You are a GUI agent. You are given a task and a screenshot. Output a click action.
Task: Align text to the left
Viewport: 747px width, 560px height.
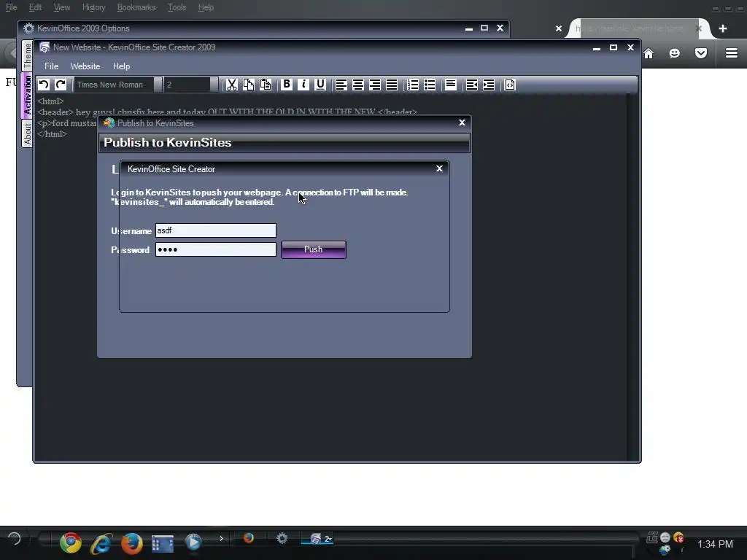tap(341, 85)
